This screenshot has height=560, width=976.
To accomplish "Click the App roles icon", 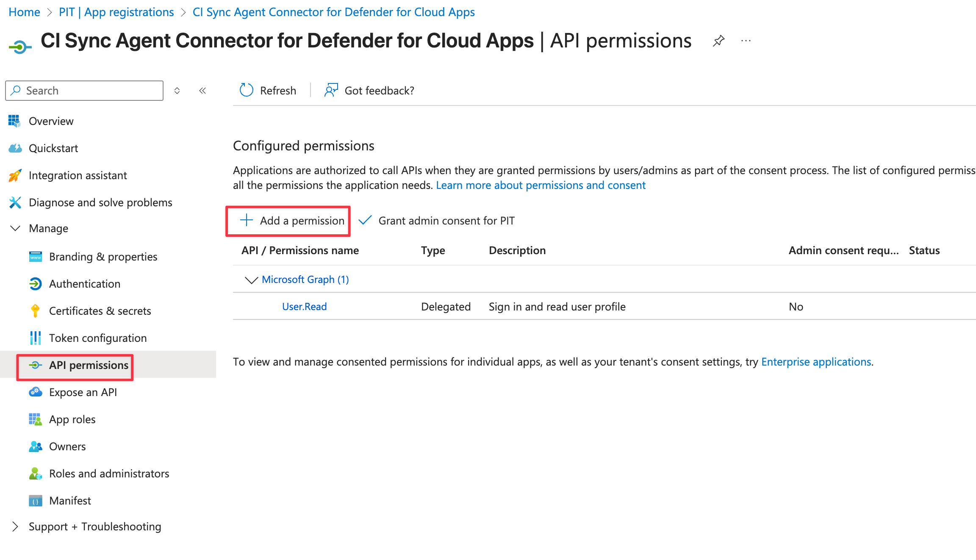I will pyautogui.click(x=36, y=419).
